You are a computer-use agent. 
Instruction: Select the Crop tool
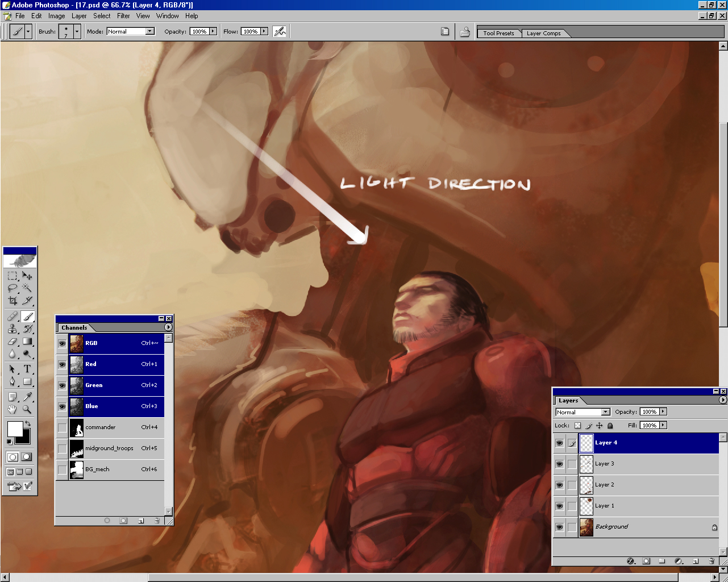click(x=13, y=300)
